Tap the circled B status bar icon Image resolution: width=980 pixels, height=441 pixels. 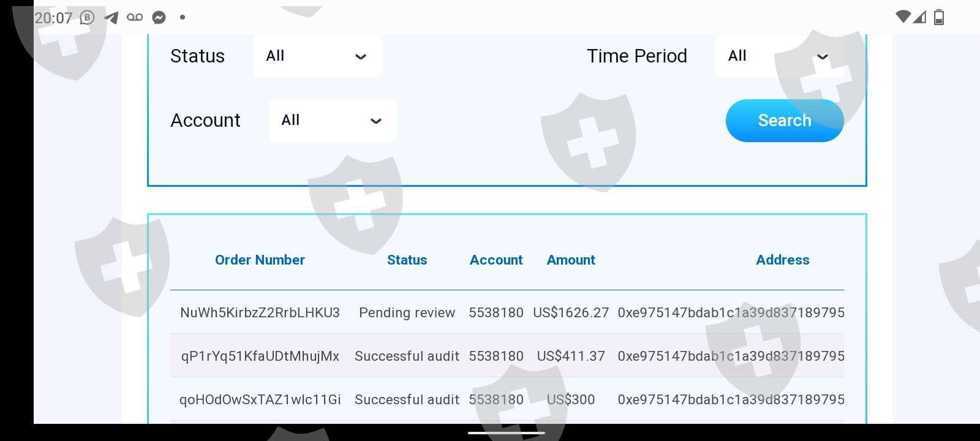(88, 17)
